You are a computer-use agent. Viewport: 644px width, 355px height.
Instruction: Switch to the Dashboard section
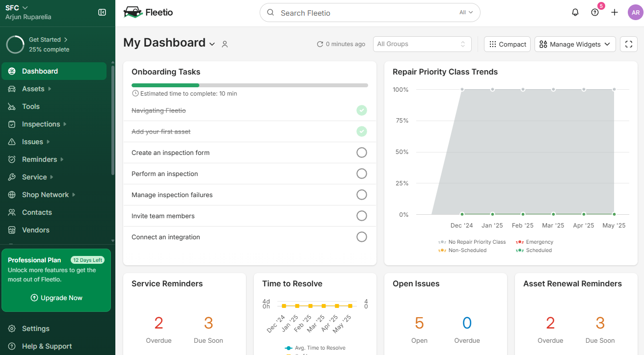[40, 71]
